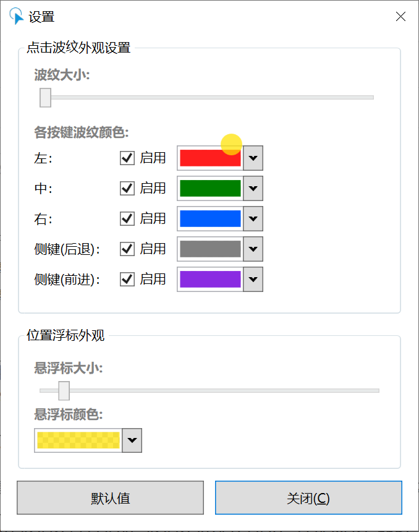
Task: Disable the 启用 checkbox for 左
Action: (x=127, y=158)
